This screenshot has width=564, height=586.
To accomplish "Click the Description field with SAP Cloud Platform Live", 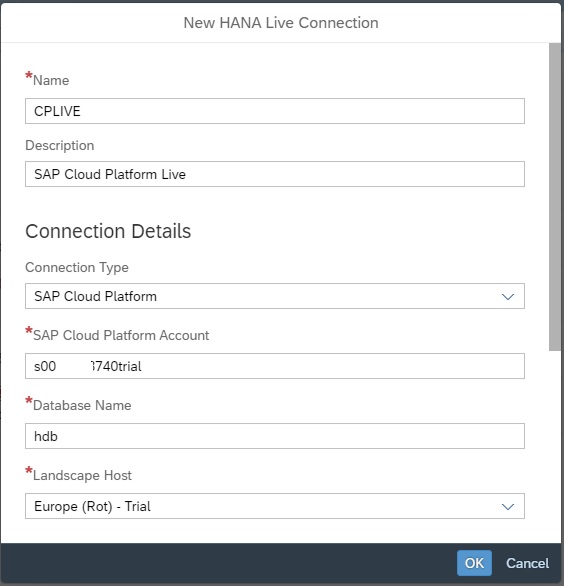I will click(x=275, y=174).
